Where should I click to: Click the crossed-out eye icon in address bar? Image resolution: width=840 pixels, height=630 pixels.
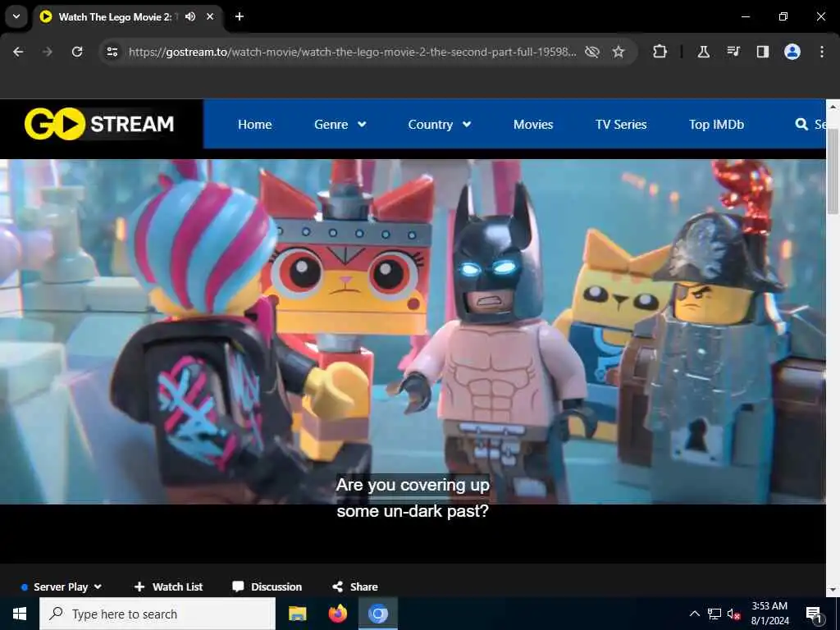[592, 52]
